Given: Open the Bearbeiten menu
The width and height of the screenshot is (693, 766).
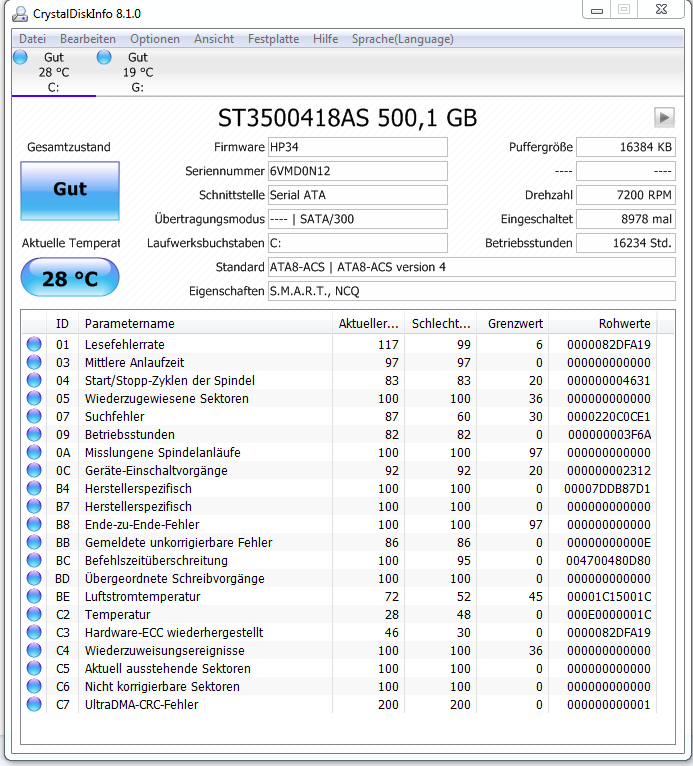Looking at the screenshot, I should click(88, 39).
